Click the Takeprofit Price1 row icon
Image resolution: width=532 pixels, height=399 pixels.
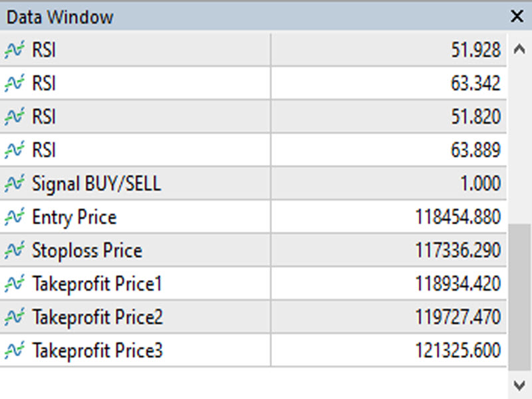click(x=15, y=284)
